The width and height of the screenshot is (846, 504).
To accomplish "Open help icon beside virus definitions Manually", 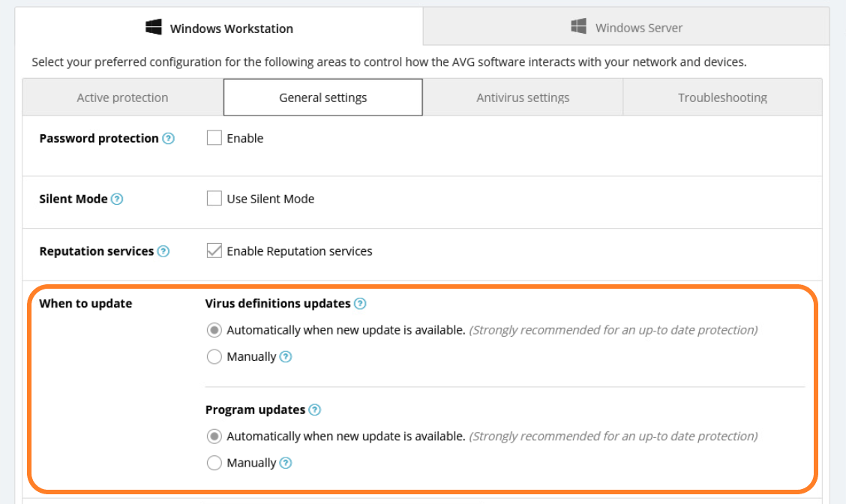I will click(x=286, y=357).
